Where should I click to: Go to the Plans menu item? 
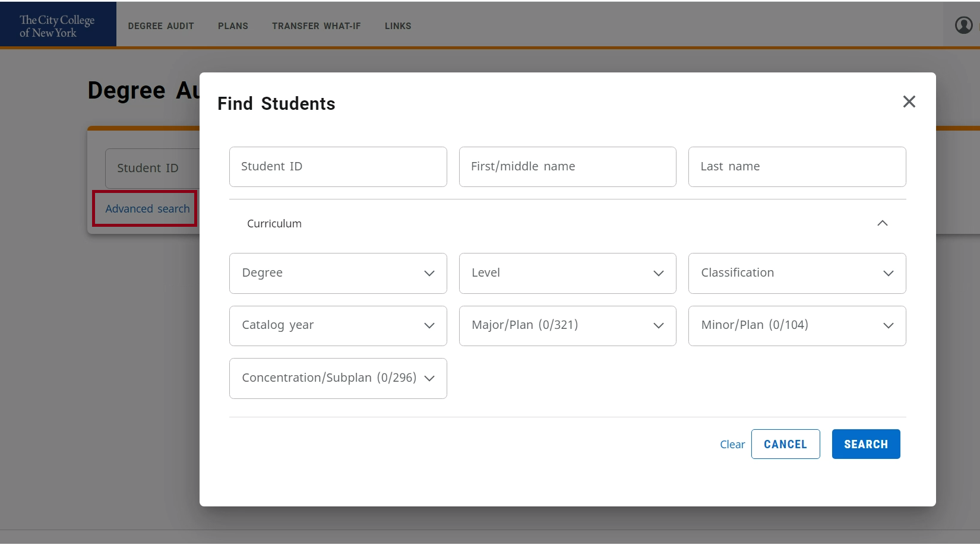click(x=233, y=26)
